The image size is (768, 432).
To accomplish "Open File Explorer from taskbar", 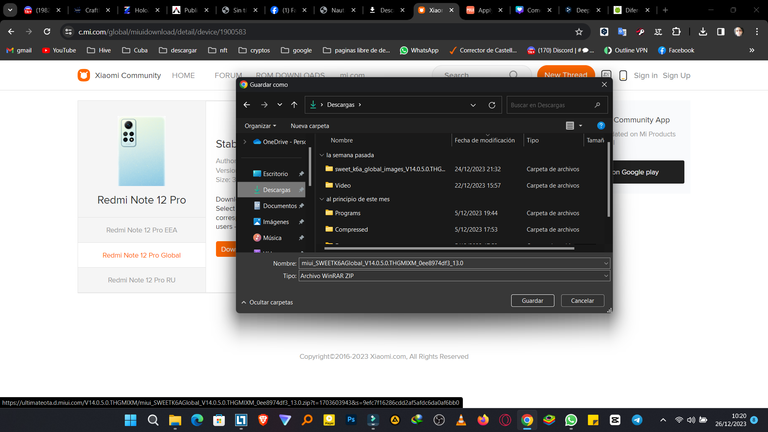I will tap(175, 420).
